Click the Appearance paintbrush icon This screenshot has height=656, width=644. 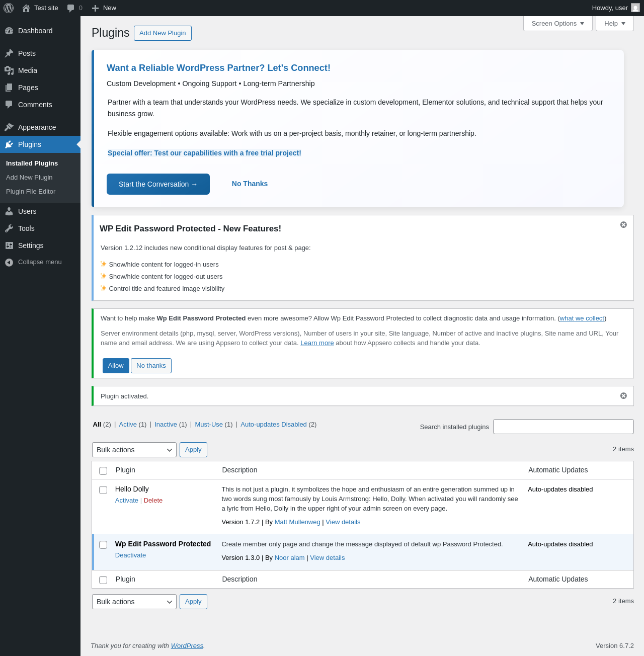(9, 127)
